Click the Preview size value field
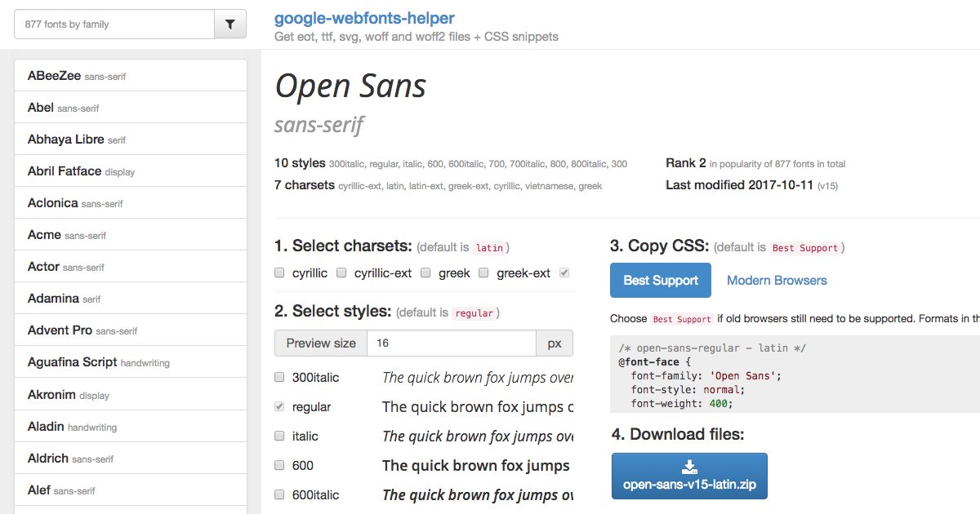Image resolution: width=980 pixels, height=514 pixels. tap(452, 343)
